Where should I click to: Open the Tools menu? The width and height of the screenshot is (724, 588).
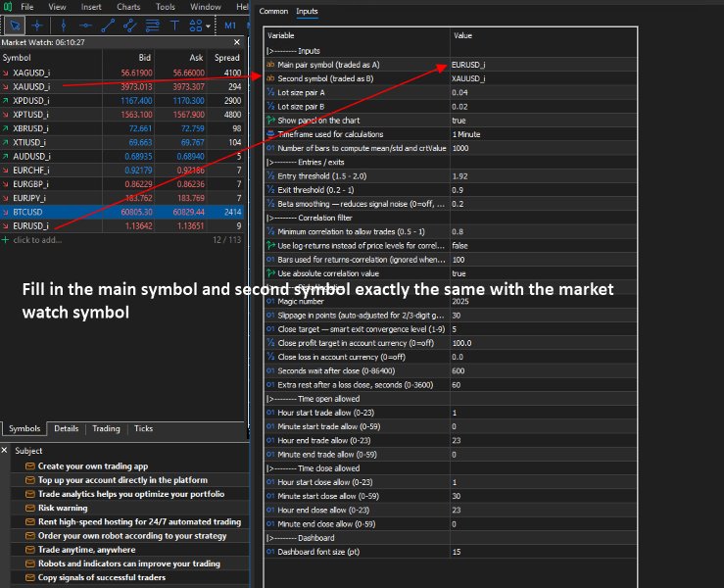166,7
